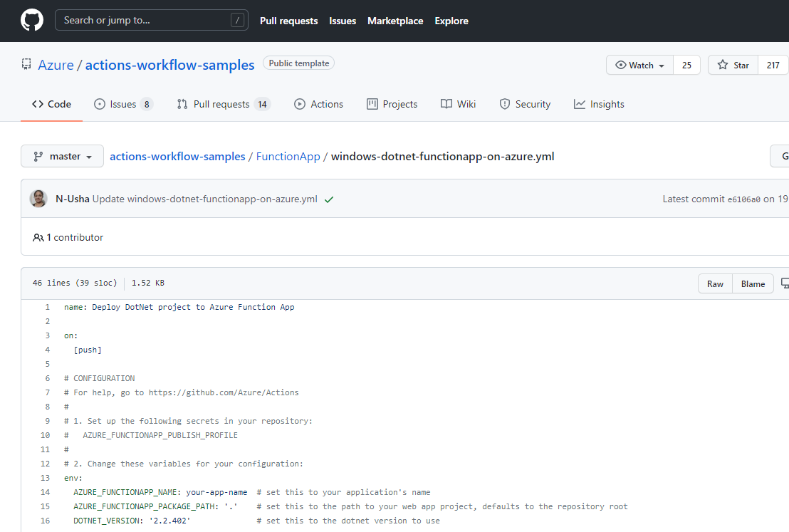View the file with the Raw button
This screenshot has height=532, width=789.
(x=715, y=283)
